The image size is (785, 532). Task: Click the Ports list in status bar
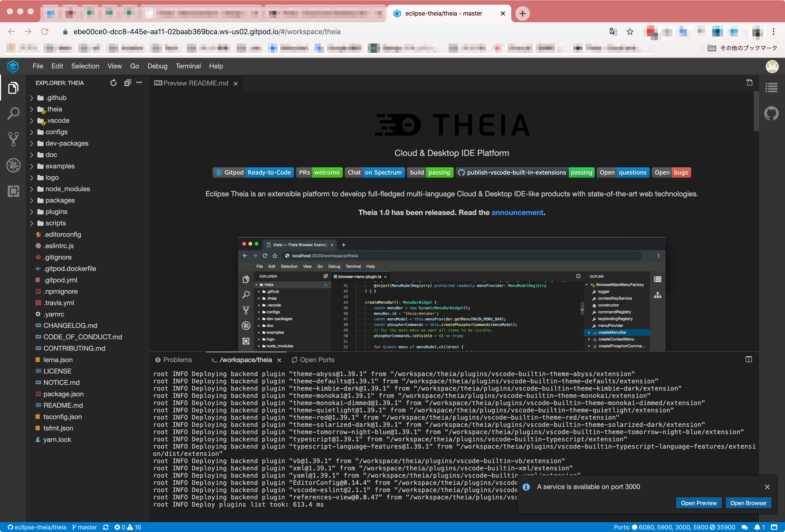point(674,527)
